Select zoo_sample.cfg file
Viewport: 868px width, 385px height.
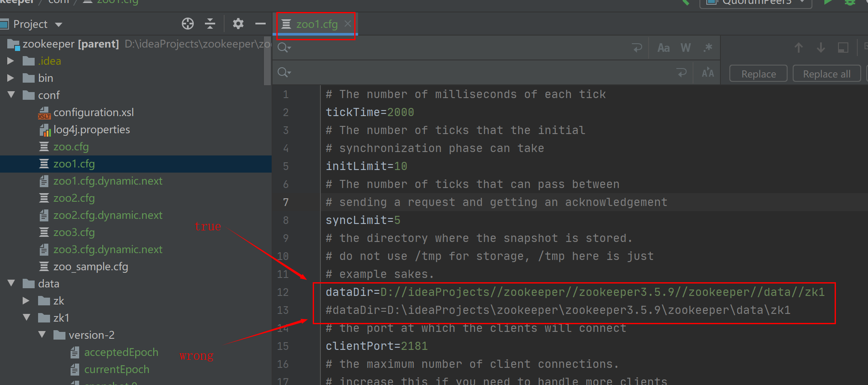pyautogui.click(x=91, y=266)
